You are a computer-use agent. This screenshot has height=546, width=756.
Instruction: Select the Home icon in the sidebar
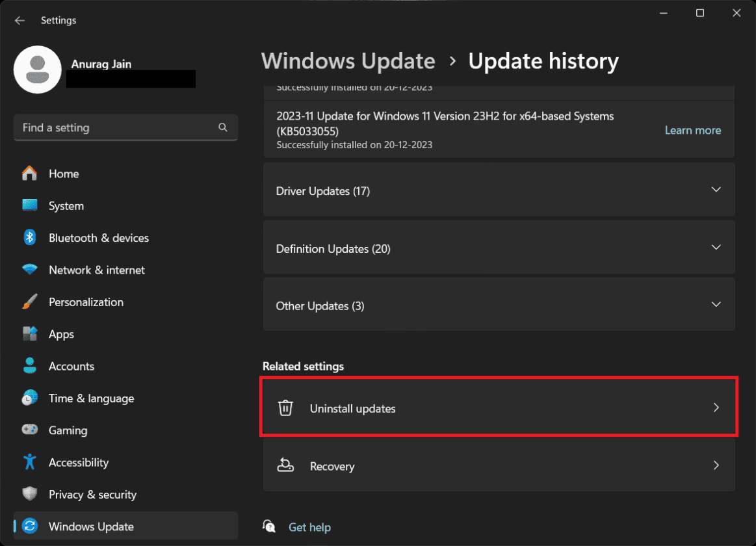tap(29, 174)
